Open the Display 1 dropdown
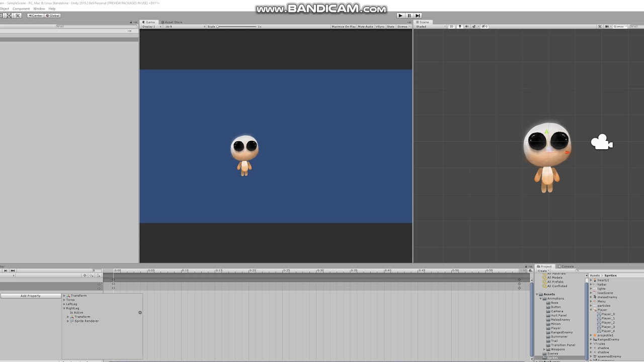 [151, 27]
